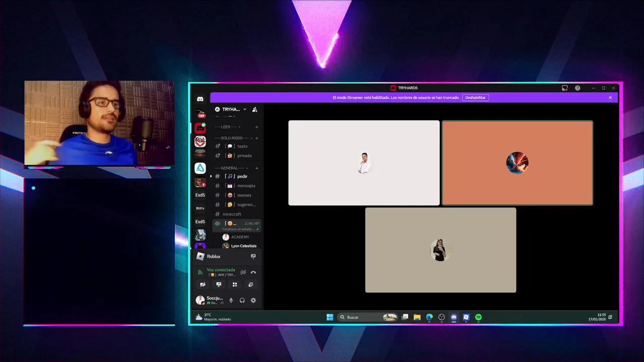Open the pedir channel
The width and height of the screenshot is (644, 362).
(x=237, y=176)
